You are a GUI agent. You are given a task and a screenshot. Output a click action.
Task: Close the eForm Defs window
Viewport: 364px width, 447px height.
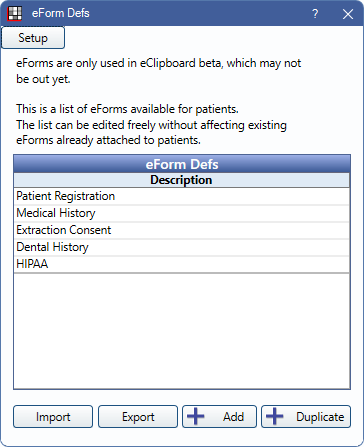tap(348, 14)
